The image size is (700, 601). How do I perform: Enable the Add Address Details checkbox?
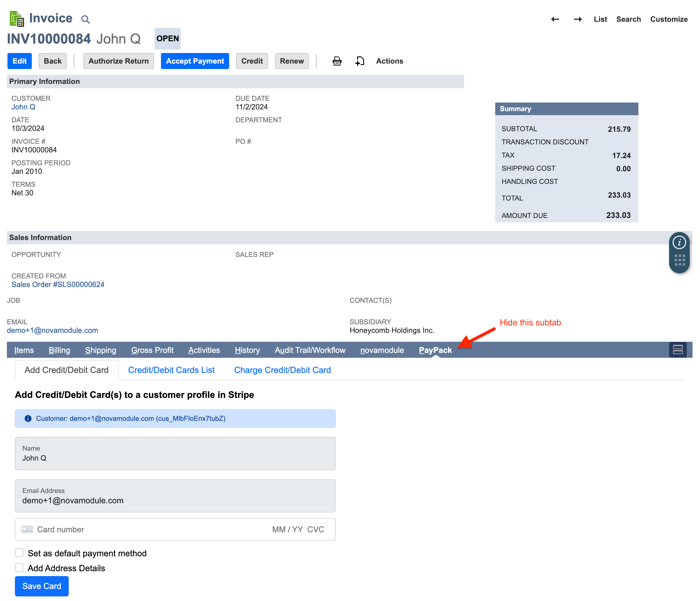click(x=19, y=568)
